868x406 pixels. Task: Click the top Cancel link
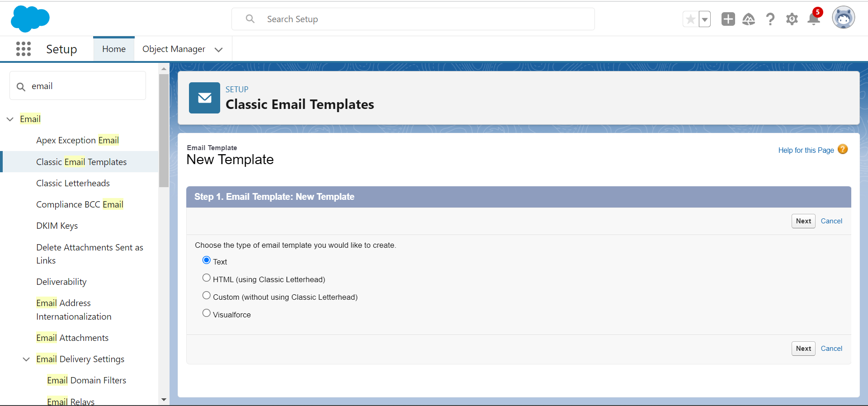click(x=831, y=221)
